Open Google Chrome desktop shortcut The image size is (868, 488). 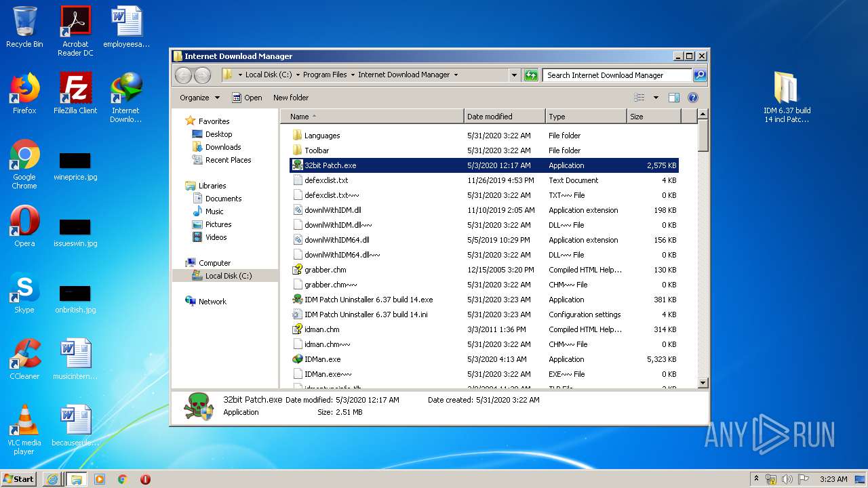24,164
